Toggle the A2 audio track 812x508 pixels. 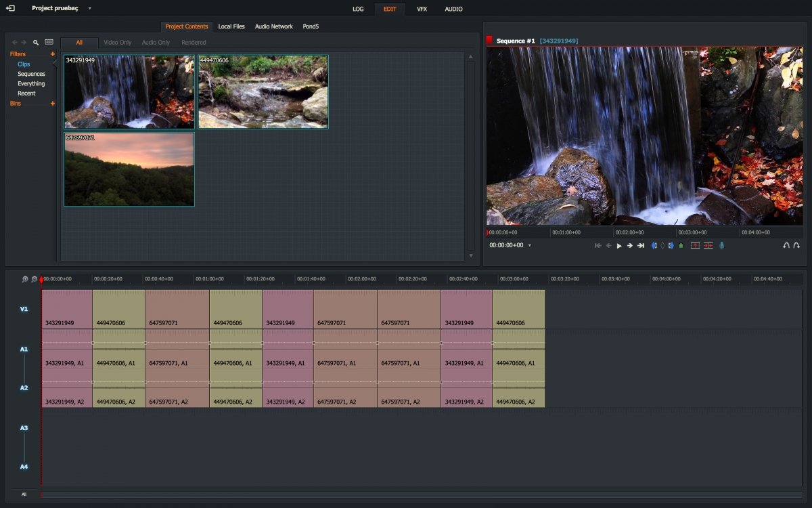[x=24, y=388]
